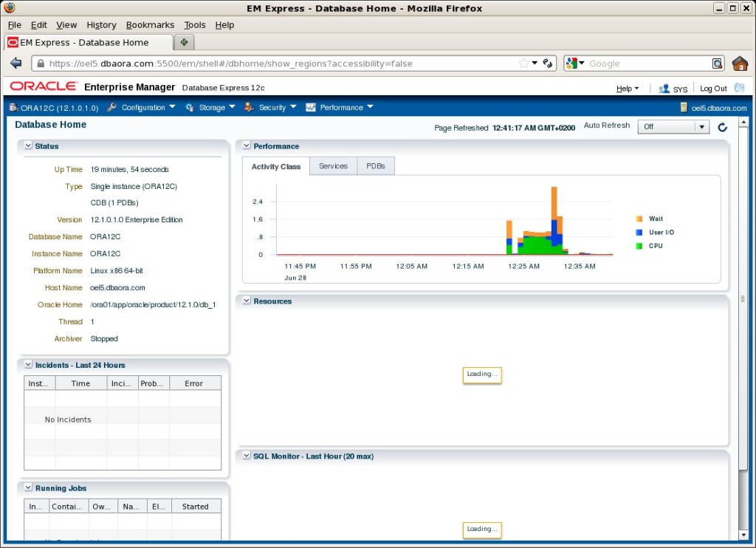Click the Google search magnifier icon
Viewport: 756px width, 548px height.
(x=718, y=64)
